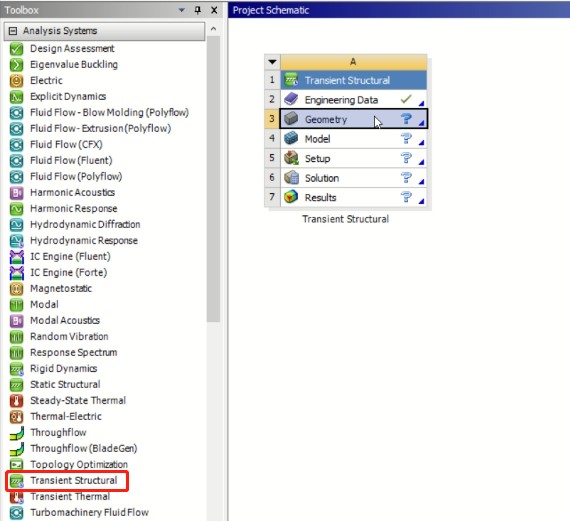Click the Rigid Dynamics icon
Screen dimensions: 570x521
coord(16,369)
